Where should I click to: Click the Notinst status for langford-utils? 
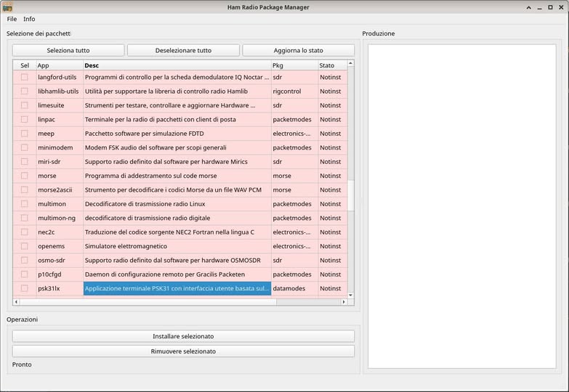pyautogui.click(x=333, y=77)
